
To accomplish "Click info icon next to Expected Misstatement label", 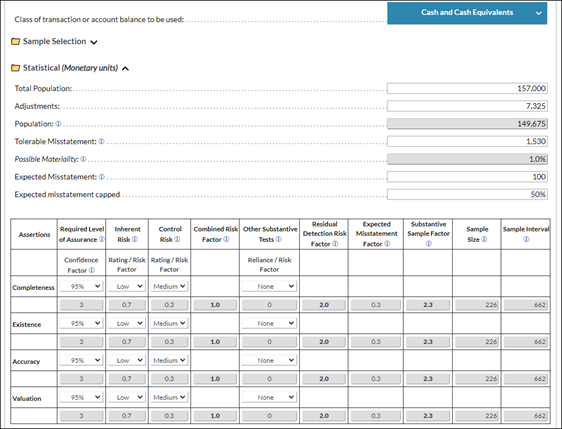I will (x=102, y=177).
